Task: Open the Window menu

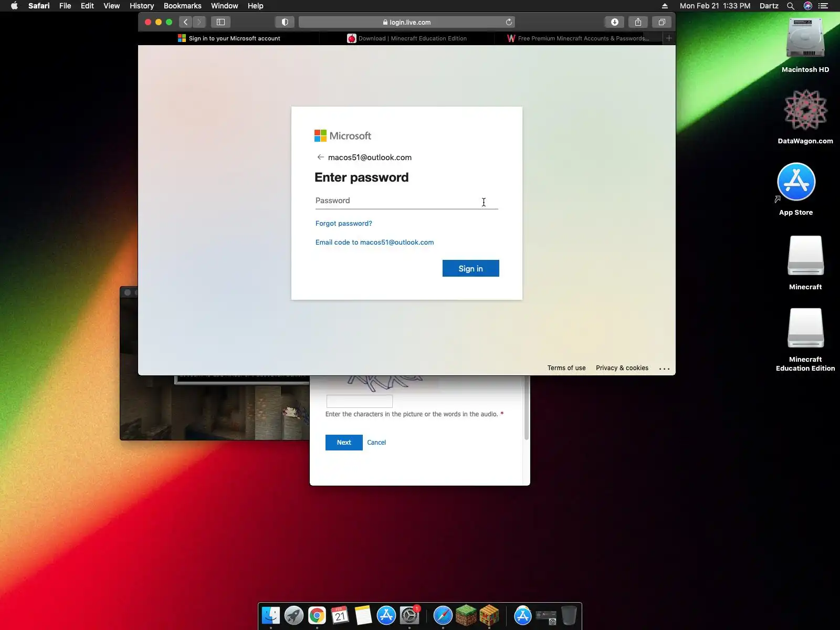Action: coord(225,6)
